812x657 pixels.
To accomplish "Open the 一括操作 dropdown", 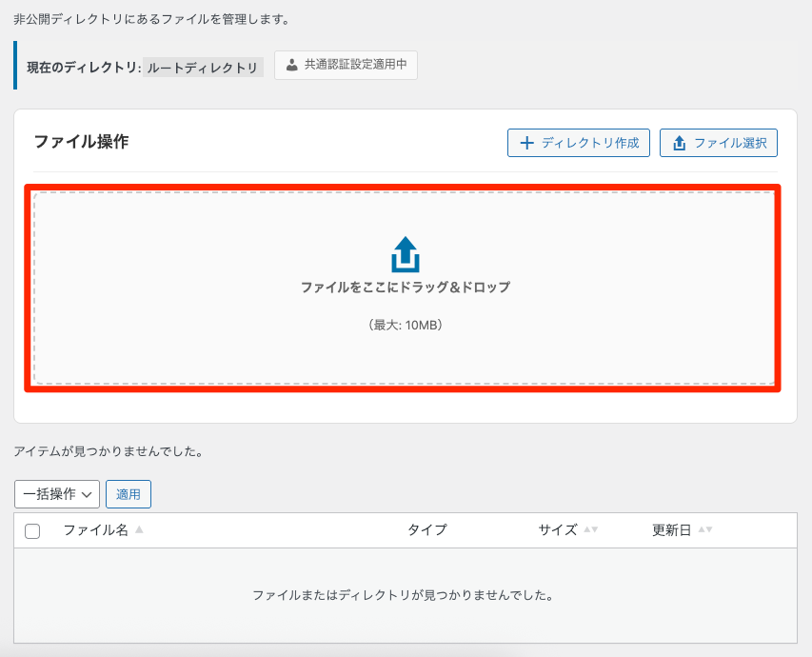I will pyautogui.click(x=57, y=494).
